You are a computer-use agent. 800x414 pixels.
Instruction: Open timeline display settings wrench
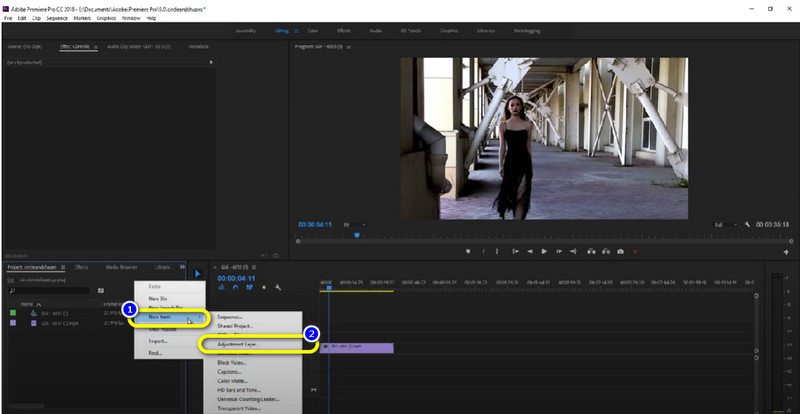[277, 287]
